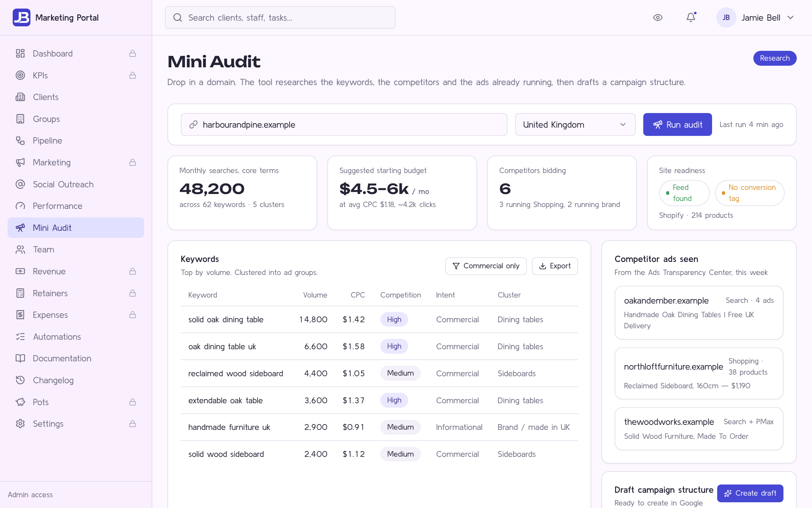
Task: Click the Documentation book icon
Action: point(21,358)
